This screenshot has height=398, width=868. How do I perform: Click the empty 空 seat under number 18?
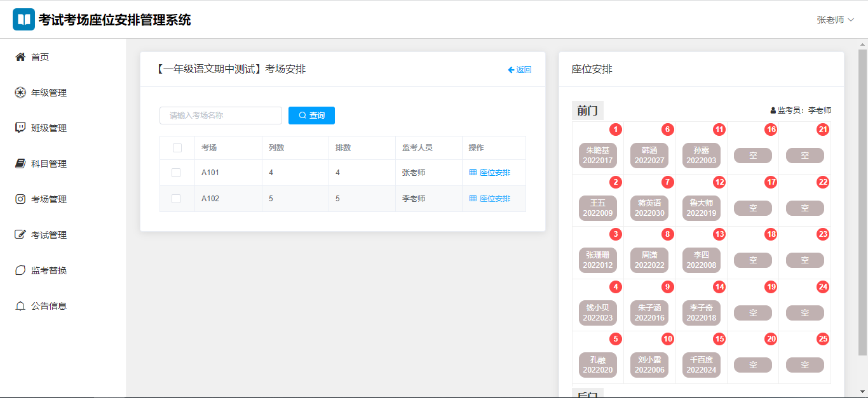point(753,260)
